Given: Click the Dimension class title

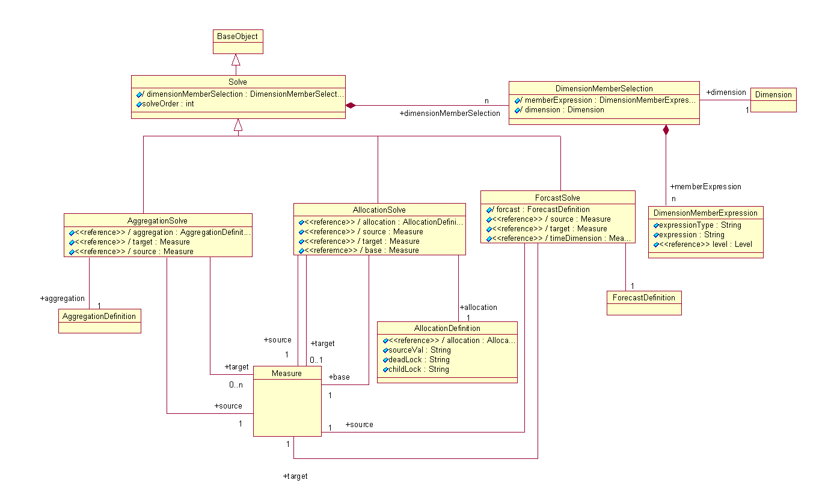Looking at the screenshot, I should tap(773, 94).
